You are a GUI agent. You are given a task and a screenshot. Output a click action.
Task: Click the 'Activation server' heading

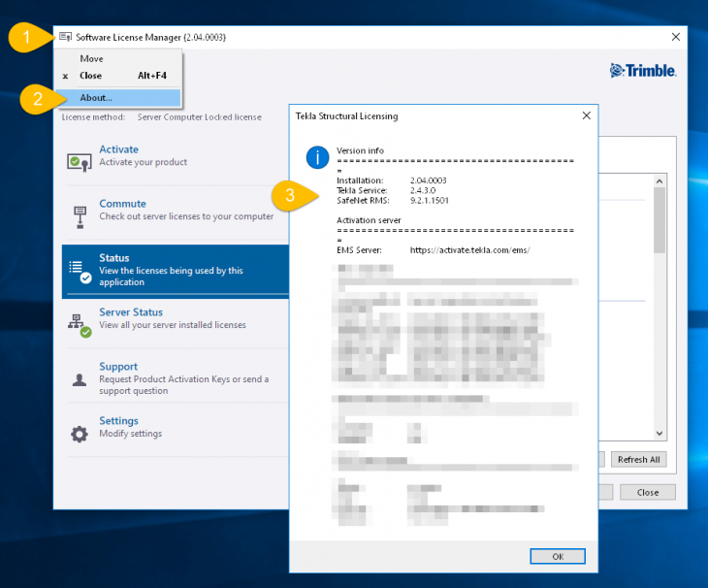[369, 220]
